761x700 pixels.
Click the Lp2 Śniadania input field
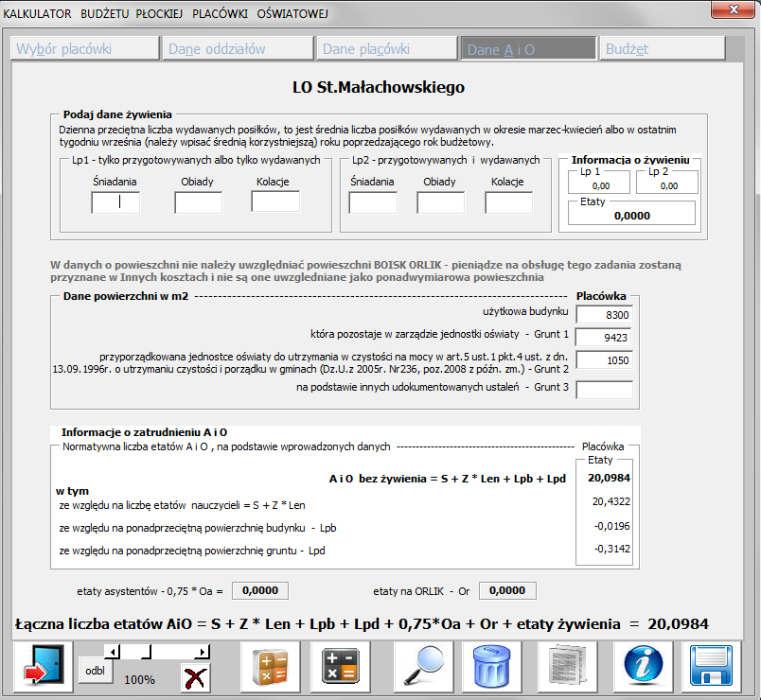373,202
